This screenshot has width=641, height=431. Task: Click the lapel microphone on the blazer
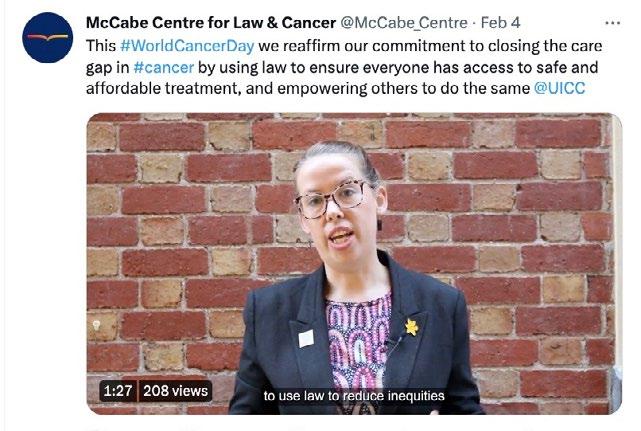[392, 341]
